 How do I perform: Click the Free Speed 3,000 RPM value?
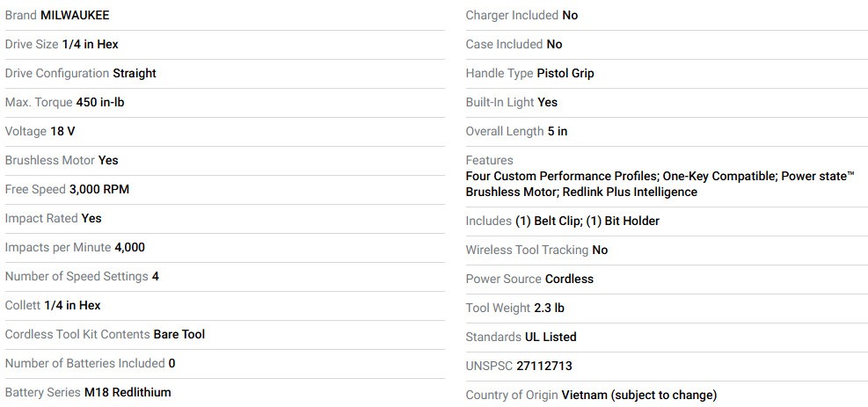pyautogui.click(x=99, y=190)
